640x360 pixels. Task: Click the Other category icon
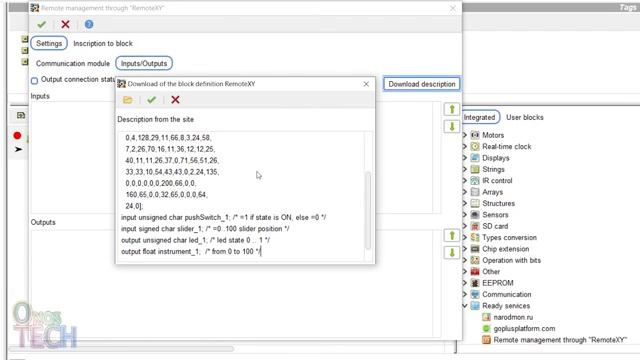(475, 271)
